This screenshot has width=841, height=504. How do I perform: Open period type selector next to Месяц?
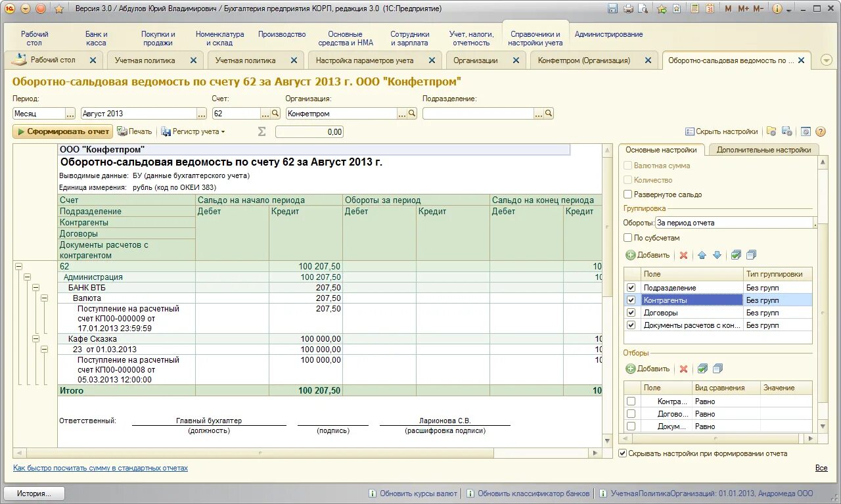tap(70, 114)
